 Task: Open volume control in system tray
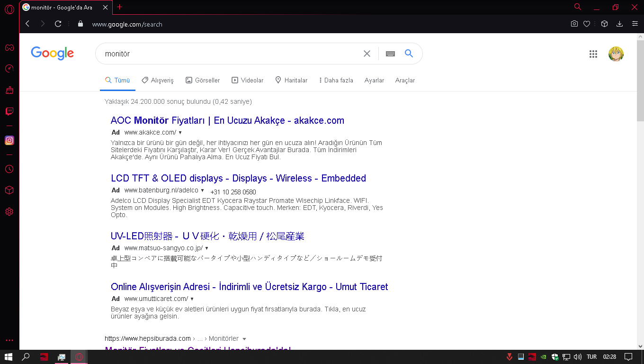coord(577,357)
